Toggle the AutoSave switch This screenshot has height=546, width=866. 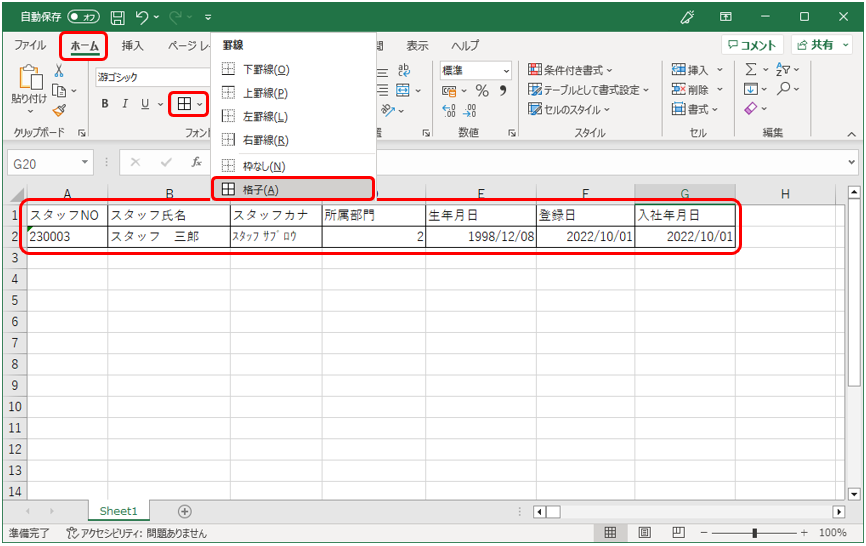83,17
